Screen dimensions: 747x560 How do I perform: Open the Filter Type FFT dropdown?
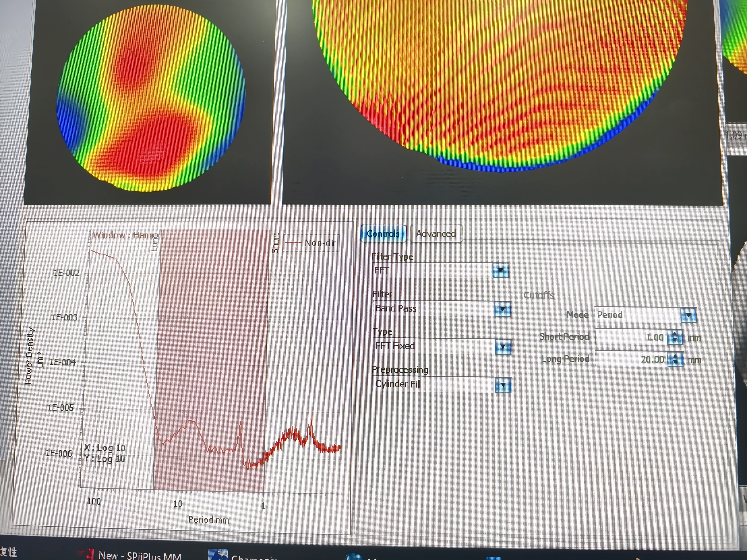coord(500,271)
